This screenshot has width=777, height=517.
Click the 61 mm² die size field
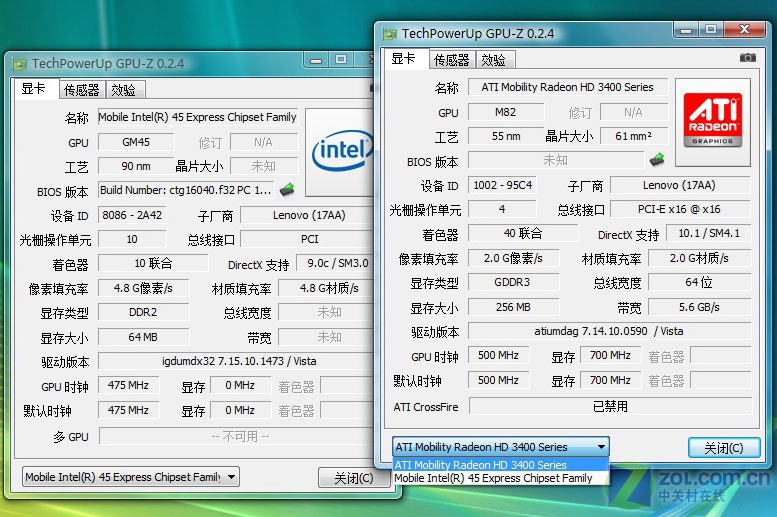(634, 136)
